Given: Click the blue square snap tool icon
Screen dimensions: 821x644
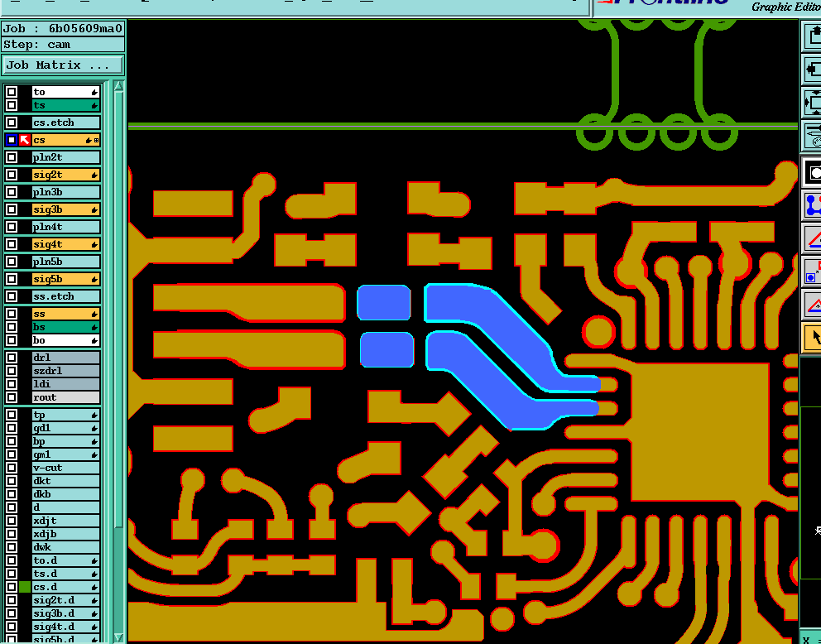Looking at the screenshot, I should 812,272.
